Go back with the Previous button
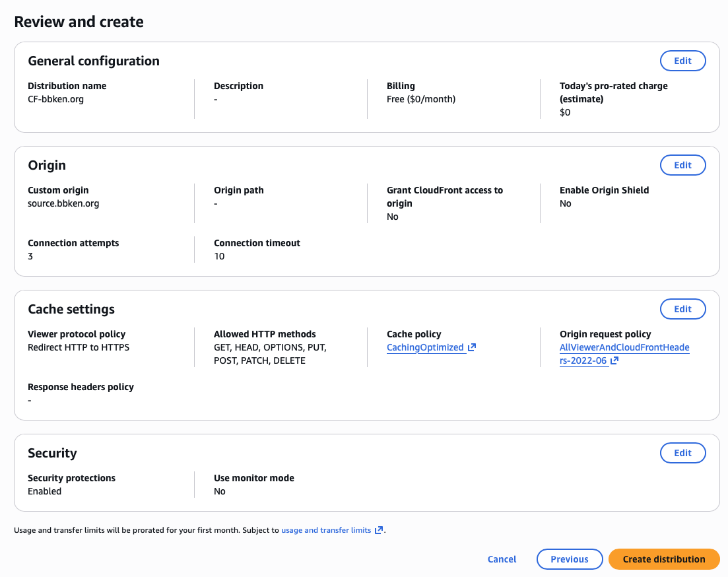728x577 pixels. (569, 559)
